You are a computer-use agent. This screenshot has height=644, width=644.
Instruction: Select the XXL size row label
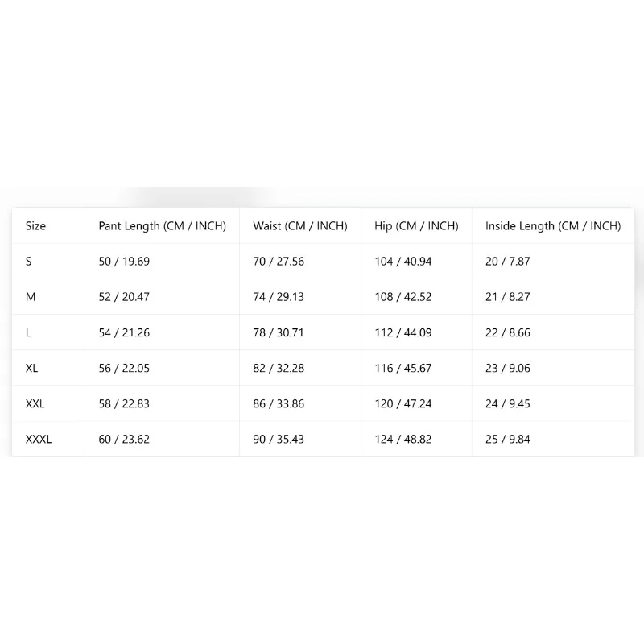35,404
